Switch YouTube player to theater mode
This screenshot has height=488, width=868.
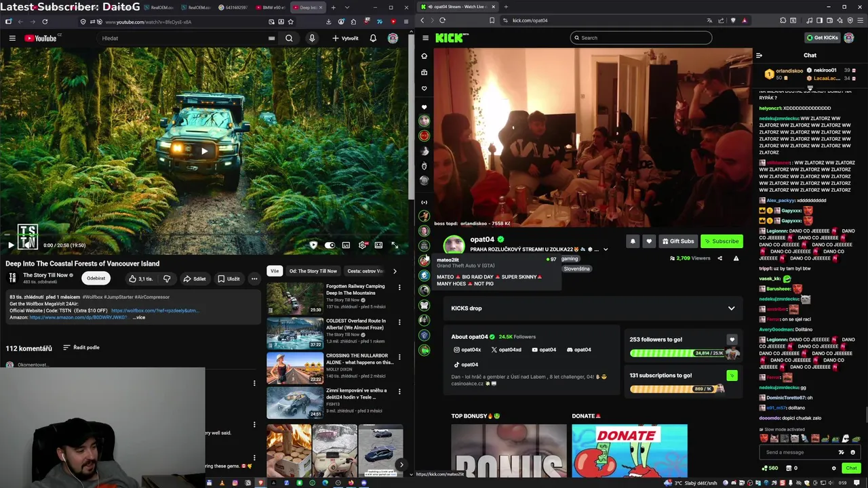pyautogui.click(x=378, y=245)
